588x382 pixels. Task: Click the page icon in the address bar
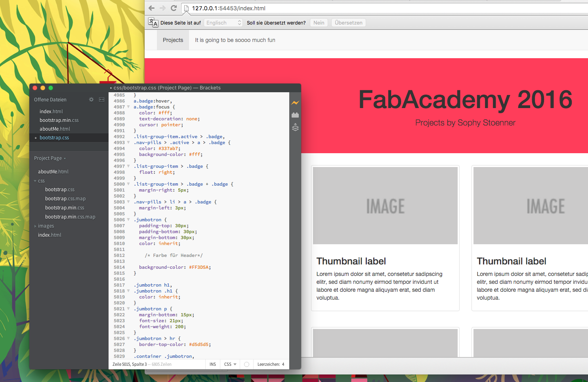187,8
